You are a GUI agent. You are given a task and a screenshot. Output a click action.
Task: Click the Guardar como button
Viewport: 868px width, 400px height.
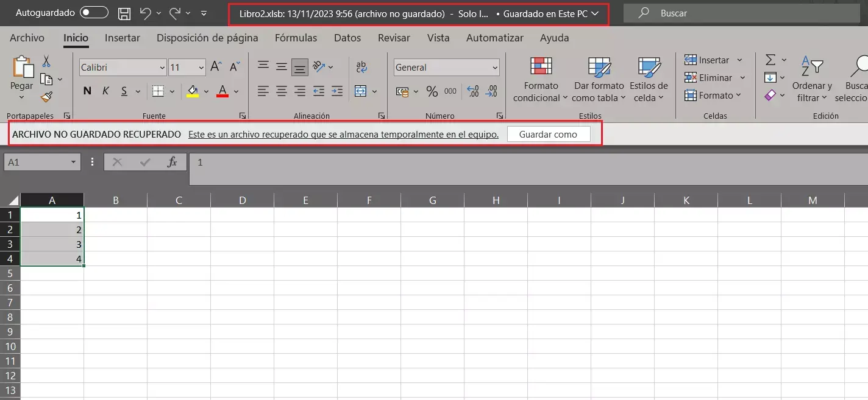pos(548,133)
